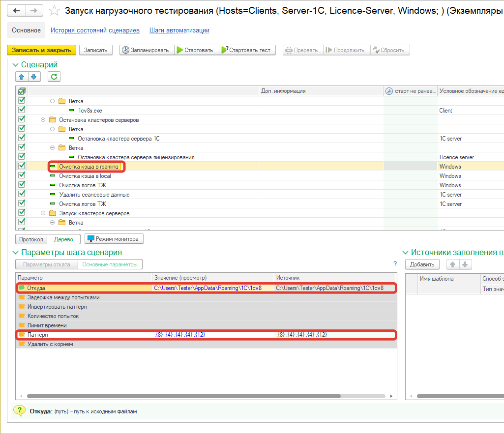504x434 pixels.
Task: Move scenario step down with arrow icon
Action: (33, 76)
